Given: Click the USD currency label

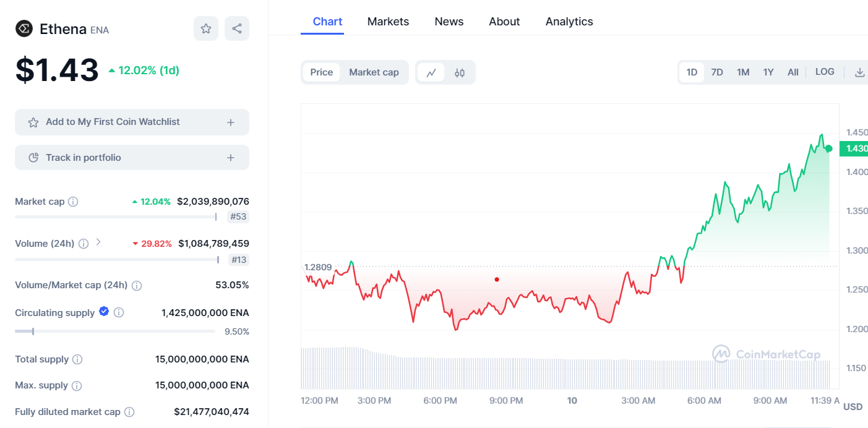Looking at the screenshot, I should click(853, 407).
